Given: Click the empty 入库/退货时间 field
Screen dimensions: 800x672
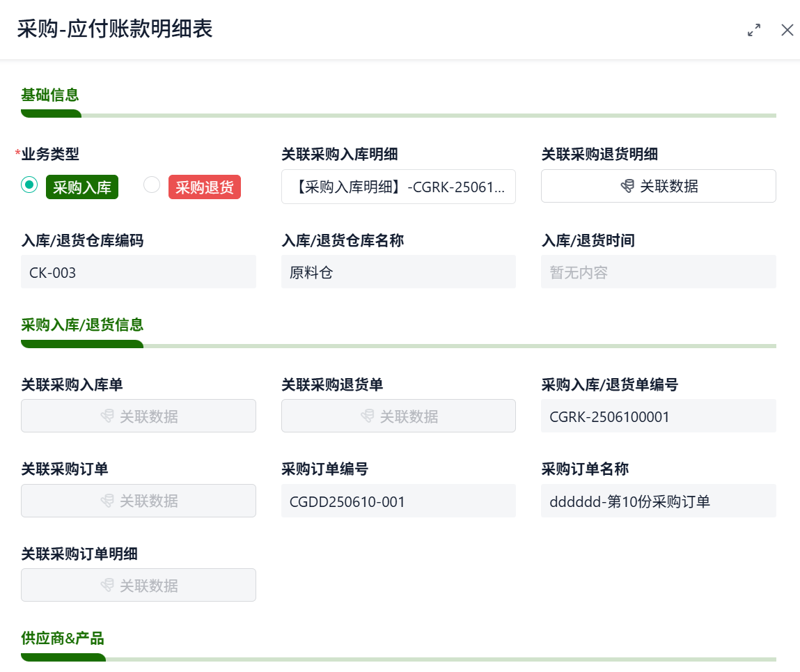Looking at the screenshot, I should pyautogui.click(x=658, y=272).
